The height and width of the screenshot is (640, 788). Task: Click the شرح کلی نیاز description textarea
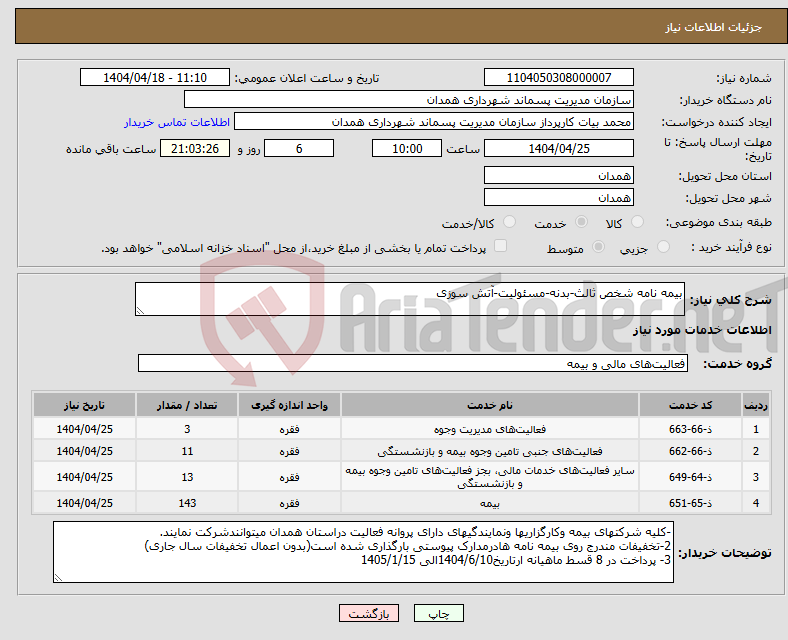(410, 299)
